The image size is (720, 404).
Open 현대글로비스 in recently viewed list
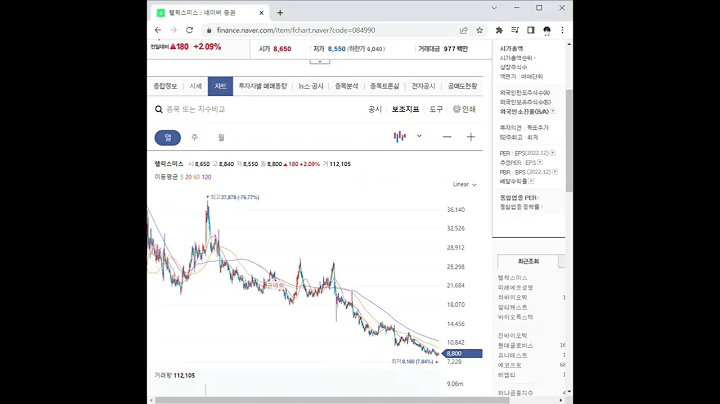(x=516, y=345)
